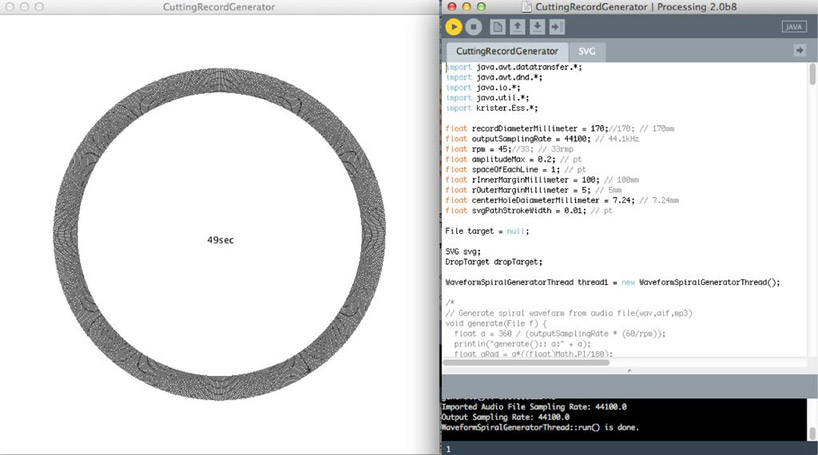
Task: Save the sketch with the down-arrow icon
Action: coord(537,27)
